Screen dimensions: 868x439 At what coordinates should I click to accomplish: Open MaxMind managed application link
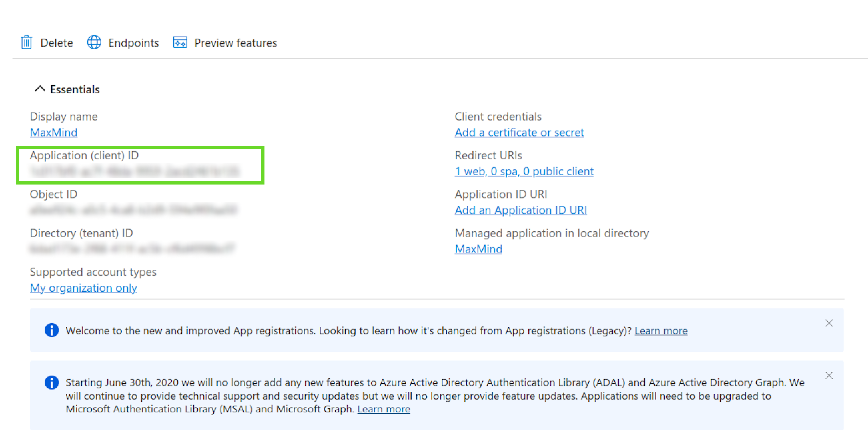click(x=478, y=249)
